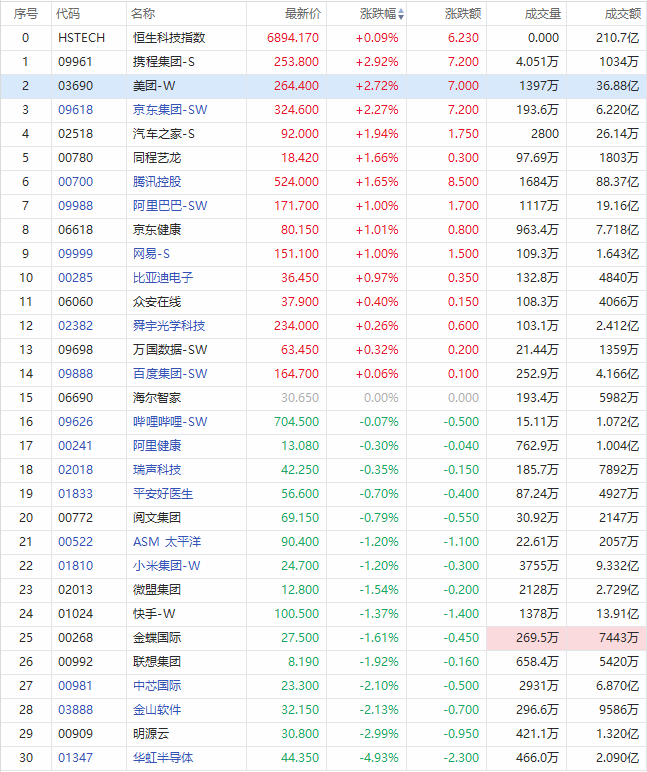Select the 美团-W highlighted row

tap(324, 86)
